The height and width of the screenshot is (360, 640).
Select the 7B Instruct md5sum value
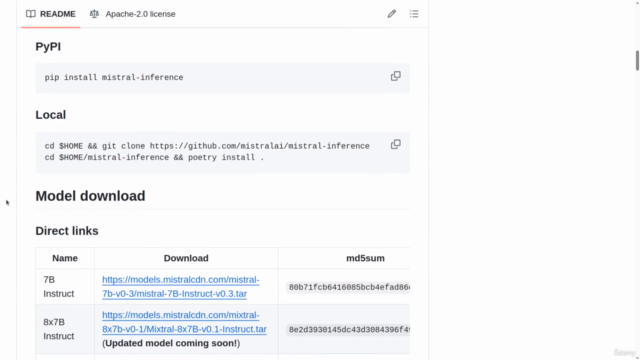tap(349, 287)
